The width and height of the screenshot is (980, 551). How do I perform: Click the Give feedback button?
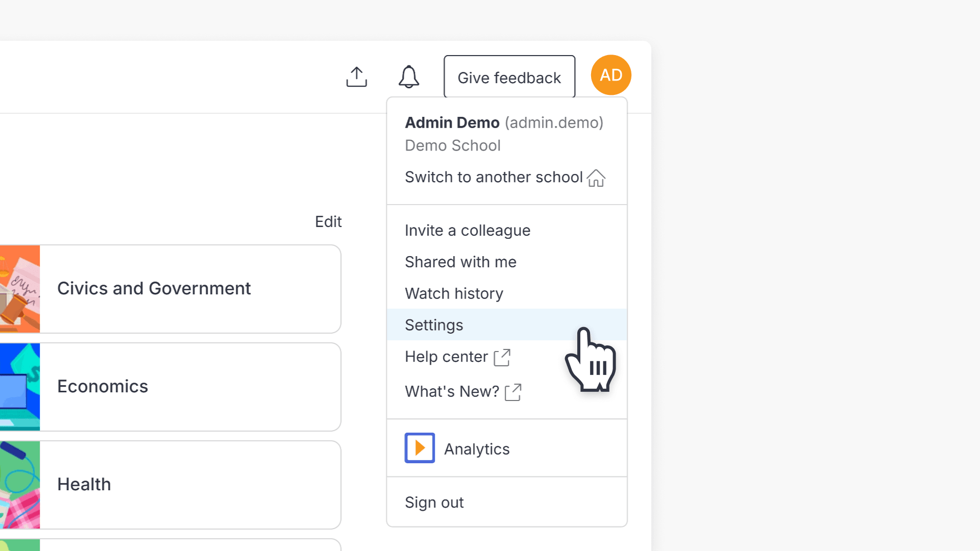(508, 77)
